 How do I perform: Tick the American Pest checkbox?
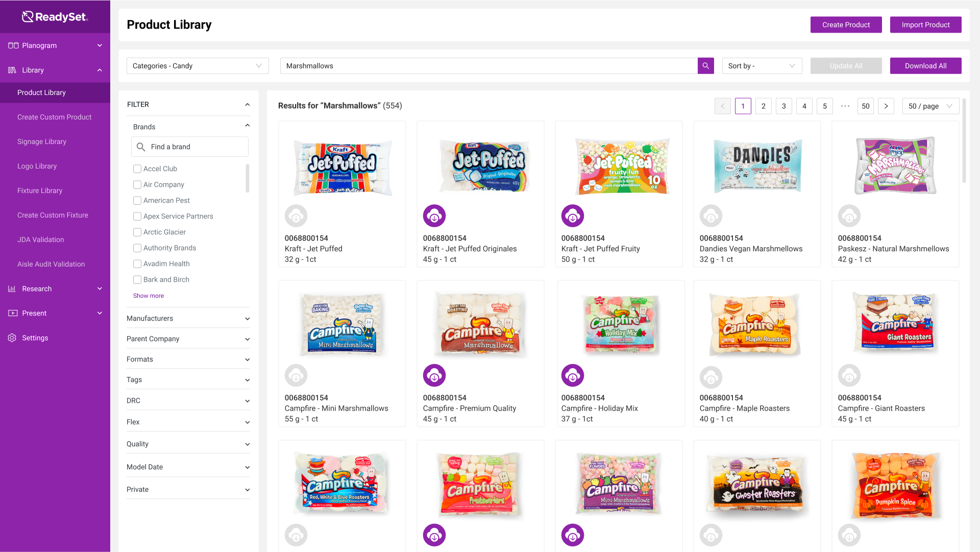(137, 201)
